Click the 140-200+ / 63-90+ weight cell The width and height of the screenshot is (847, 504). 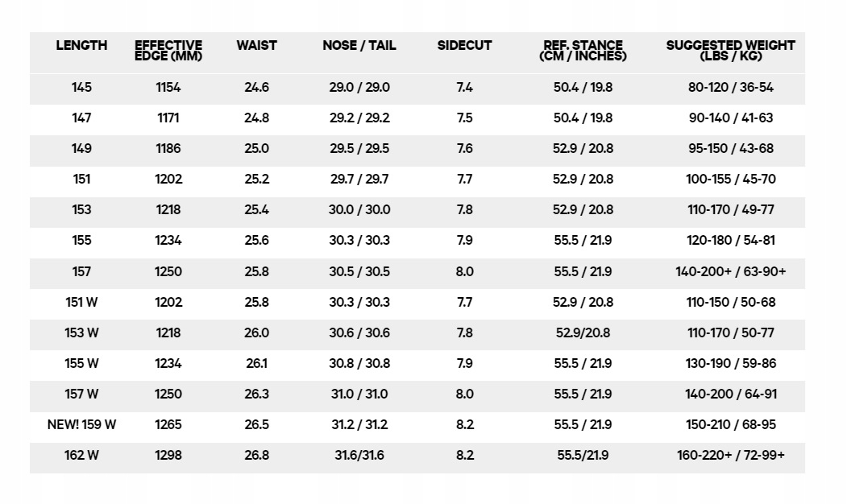coord(730,271)
